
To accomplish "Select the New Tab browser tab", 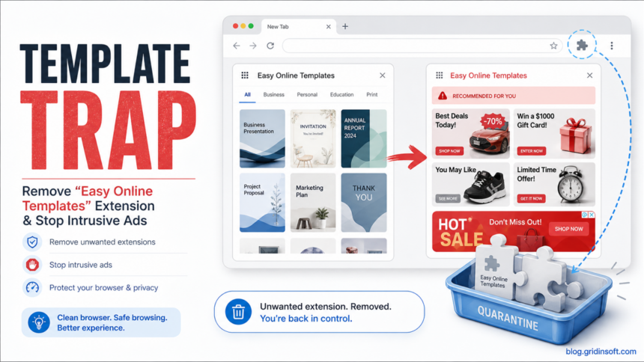I will pos(299,26).
